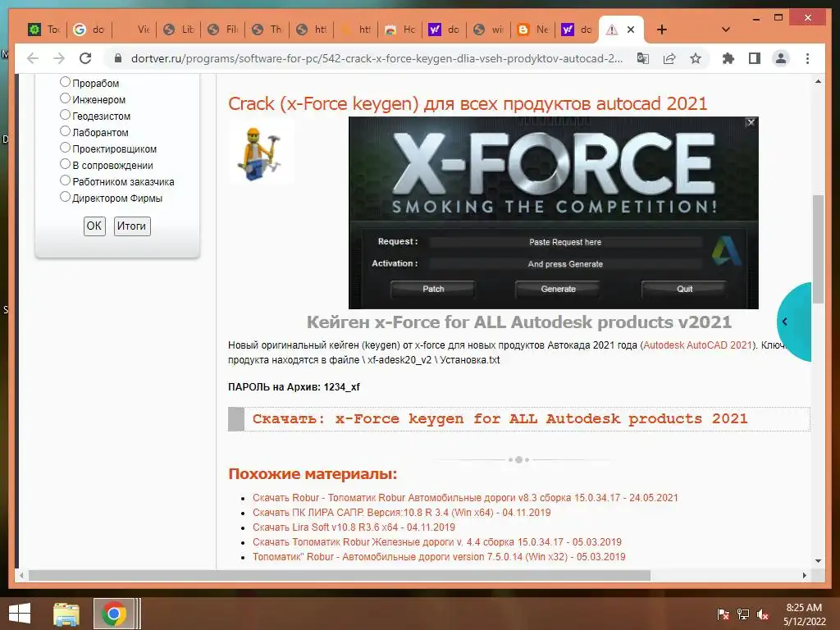The height and width of the screenshot is (630, 840).
Task: Open the Action Center flag tray icon
Action: point(723,614)
